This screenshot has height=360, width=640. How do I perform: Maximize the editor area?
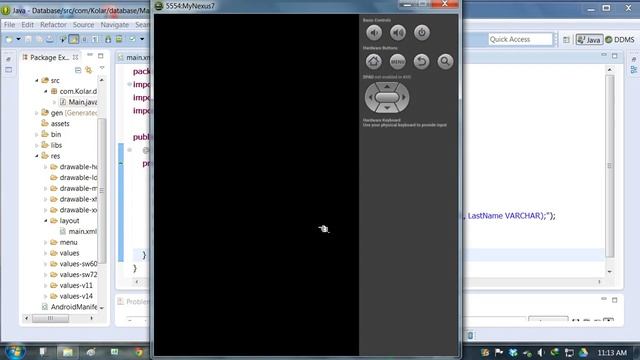tap(615, 56)
